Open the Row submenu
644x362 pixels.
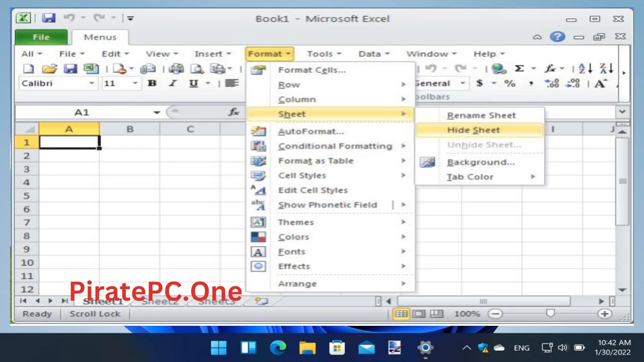pos(331,85)
